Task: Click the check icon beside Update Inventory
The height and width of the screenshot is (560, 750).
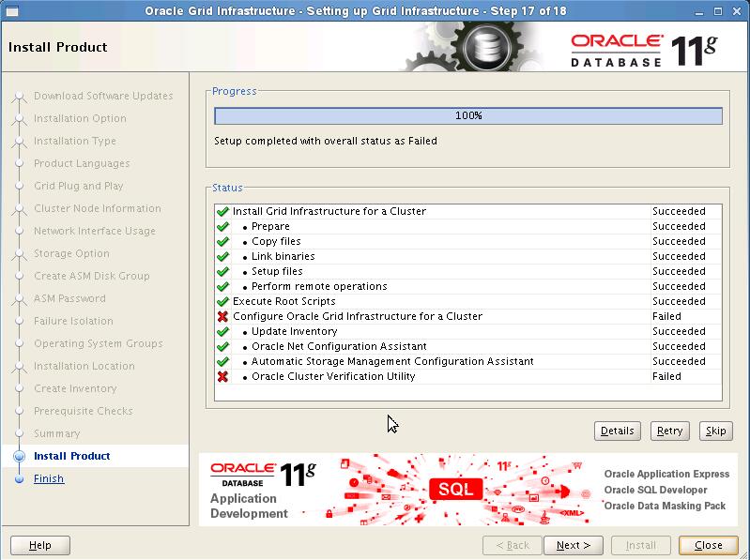Action: (222, 332)
